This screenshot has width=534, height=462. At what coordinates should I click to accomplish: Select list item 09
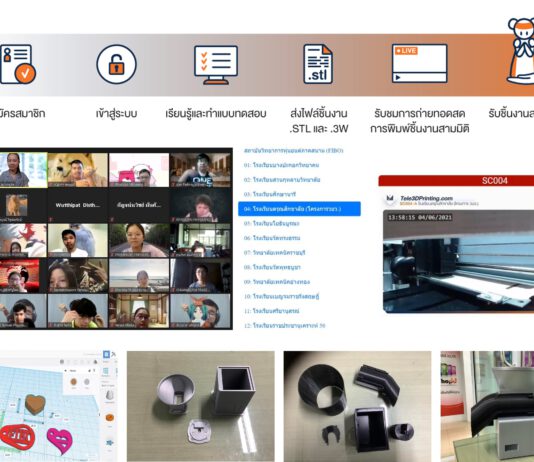coord(277,282)
